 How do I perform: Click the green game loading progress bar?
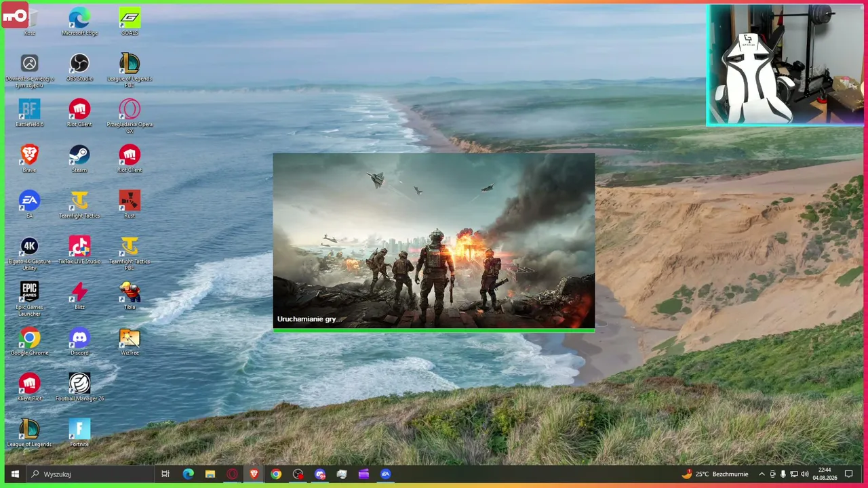pos(434,330)
